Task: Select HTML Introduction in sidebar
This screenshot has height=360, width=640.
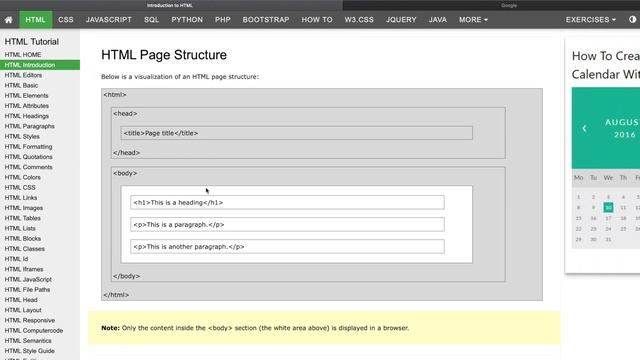Action: coord(40,65)
